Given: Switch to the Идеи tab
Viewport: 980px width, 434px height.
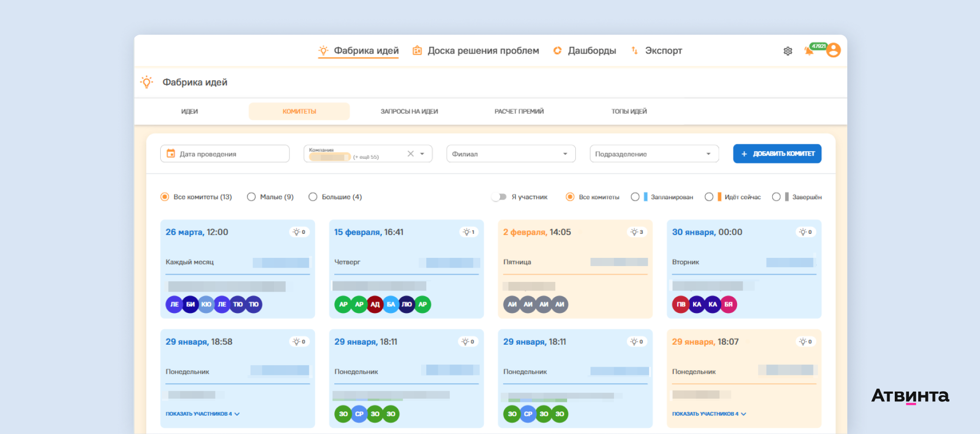Looking at the screenshot, I should point(189,111).
